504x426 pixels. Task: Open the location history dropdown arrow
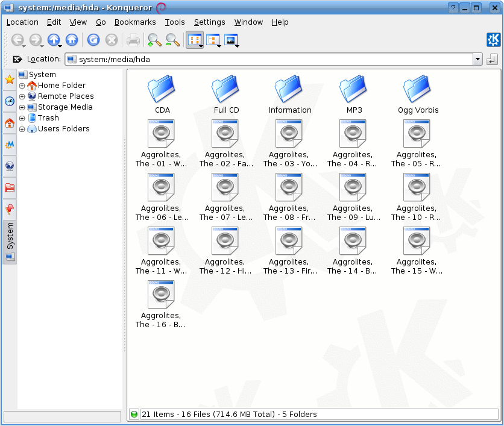click(477, 59)
